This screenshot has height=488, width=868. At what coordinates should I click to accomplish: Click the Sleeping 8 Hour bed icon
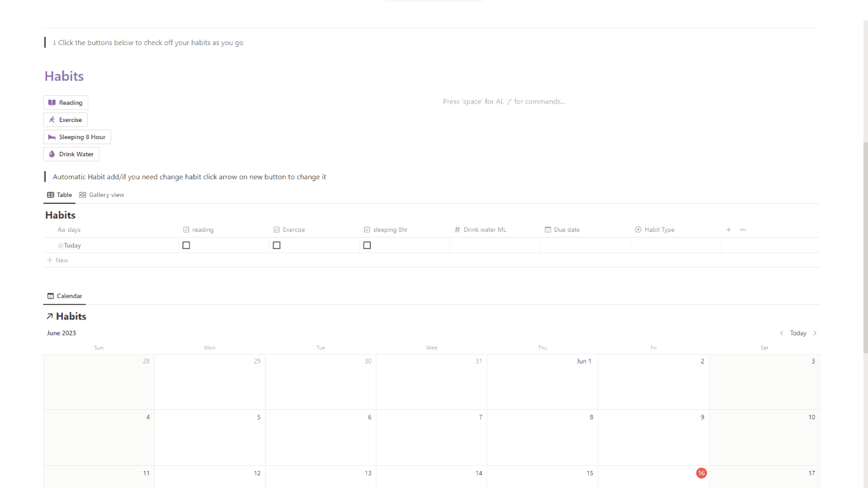tap(52, 137)
